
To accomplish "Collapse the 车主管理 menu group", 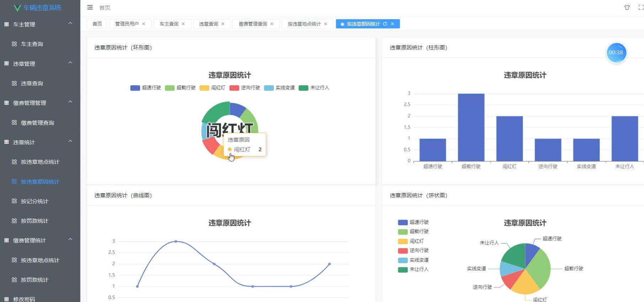I will [70, 23].
